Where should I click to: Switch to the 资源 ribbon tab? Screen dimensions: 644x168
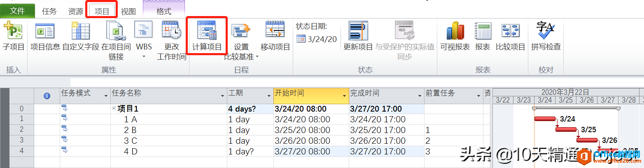(76, 12)
